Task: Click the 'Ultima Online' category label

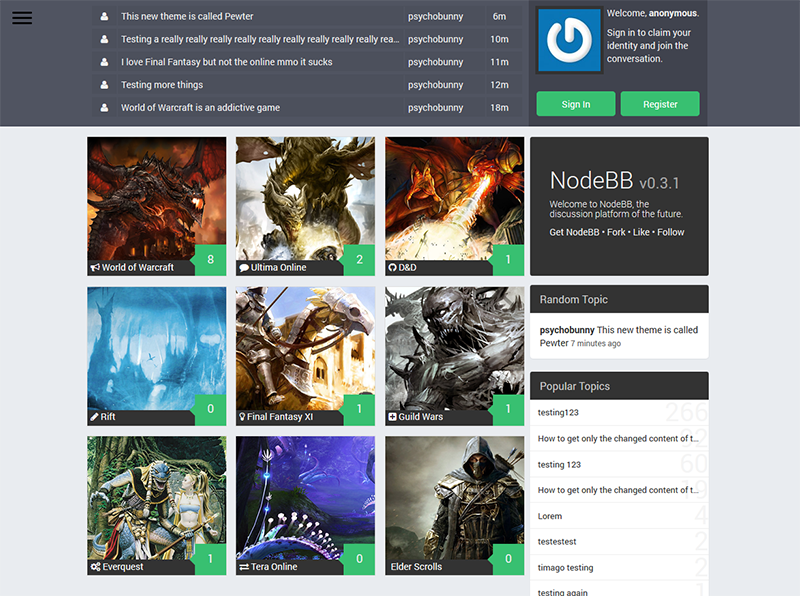Action: (278, 267)
